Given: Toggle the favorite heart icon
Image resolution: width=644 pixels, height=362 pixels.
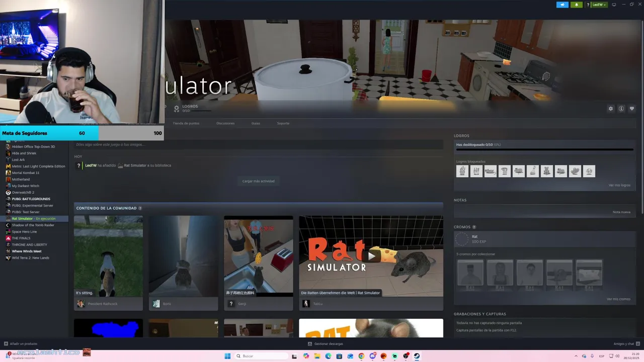Looking at the screenshot, I should click(x=632, y=109).
